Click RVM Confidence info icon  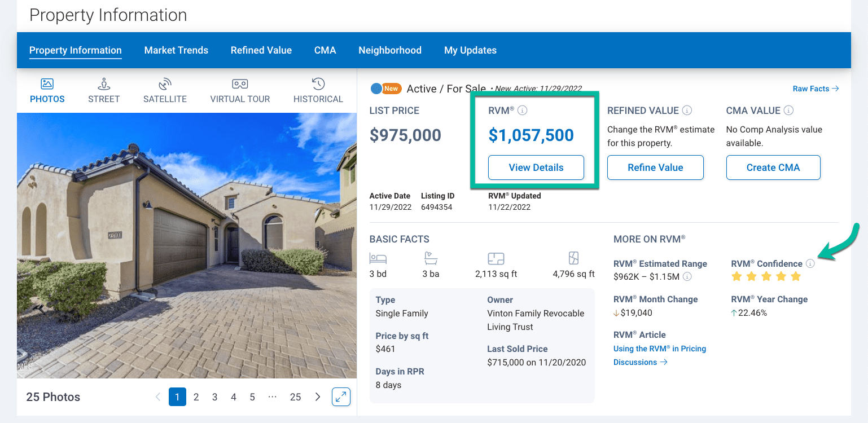point(810,263)
